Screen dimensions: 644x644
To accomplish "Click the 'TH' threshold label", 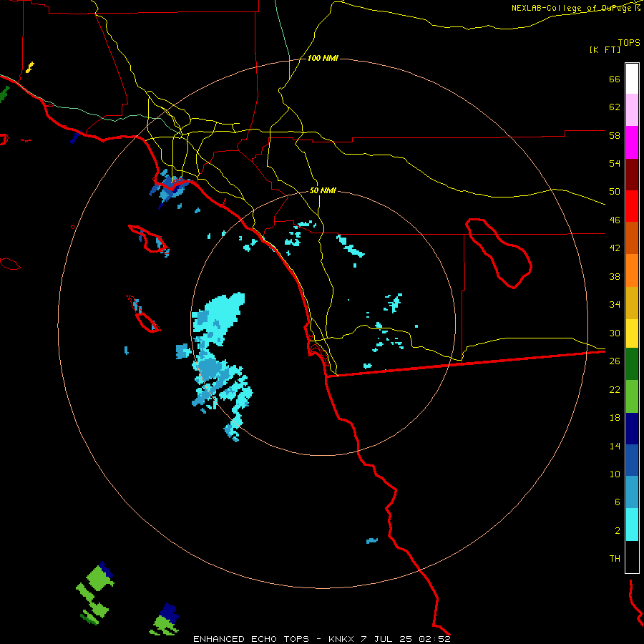I will [615, 559].
